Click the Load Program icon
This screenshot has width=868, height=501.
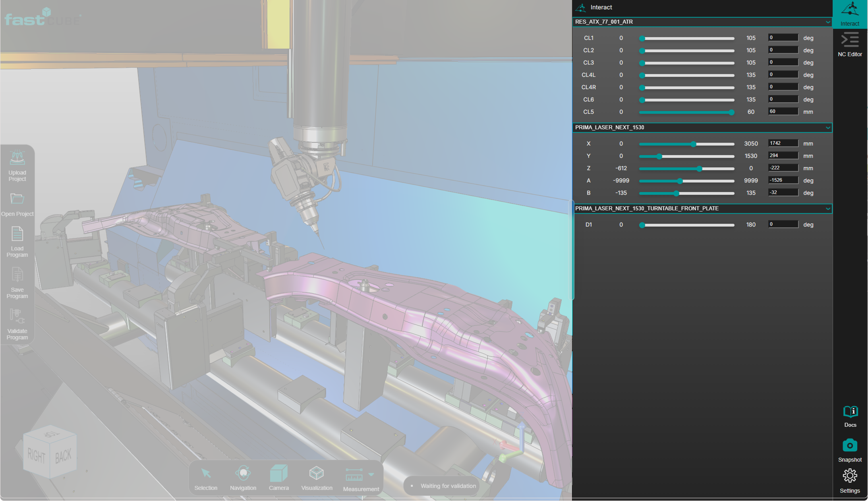[x=17, y=234]
